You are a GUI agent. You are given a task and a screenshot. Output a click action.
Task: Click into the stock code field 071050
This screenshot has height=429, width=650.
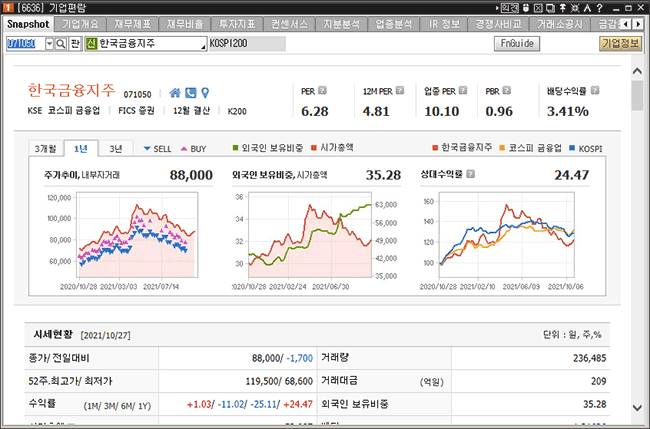25,44
